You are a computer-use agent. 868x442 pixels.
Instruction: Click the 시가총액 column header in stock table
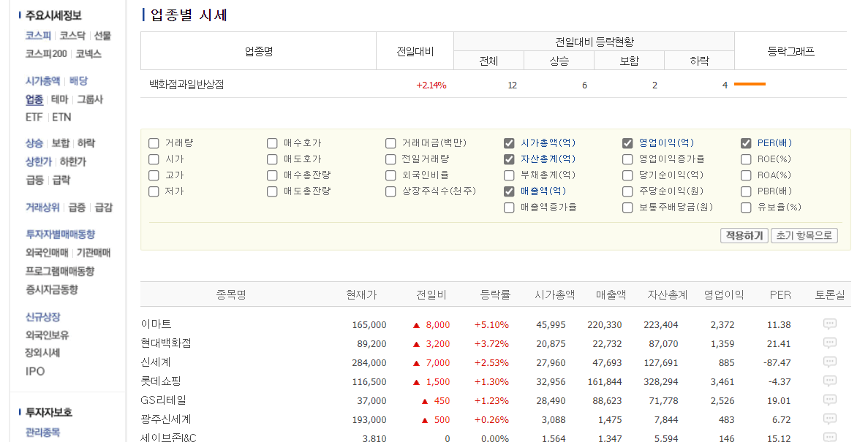point(555,295)
